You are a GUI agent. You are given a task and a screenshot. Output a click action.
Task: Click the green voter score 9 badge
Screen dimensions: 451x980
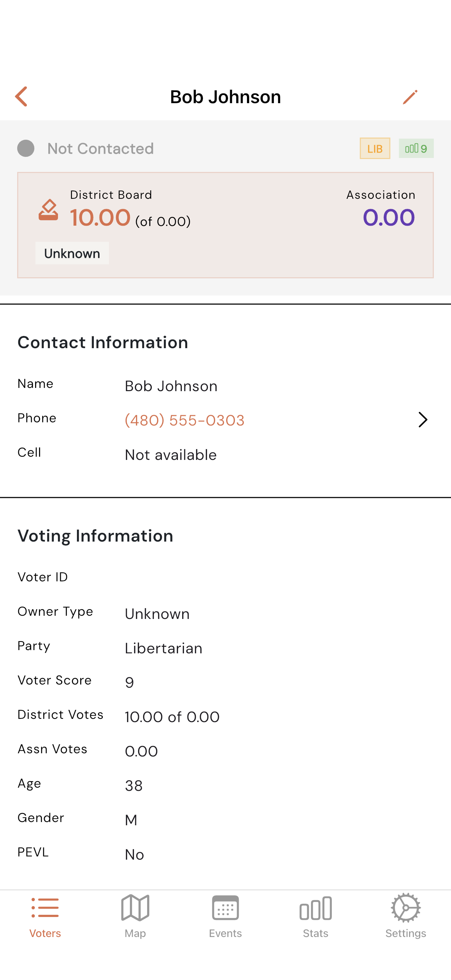416,148
